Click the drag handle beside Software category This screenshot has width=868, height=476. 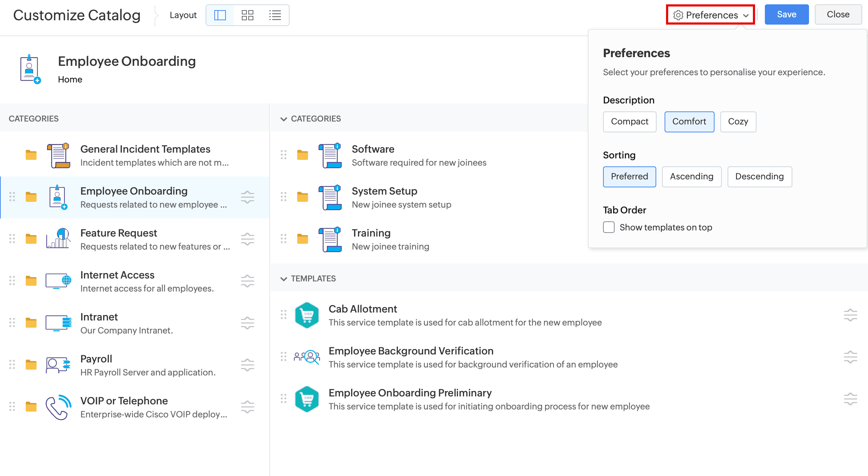(283, 155)
